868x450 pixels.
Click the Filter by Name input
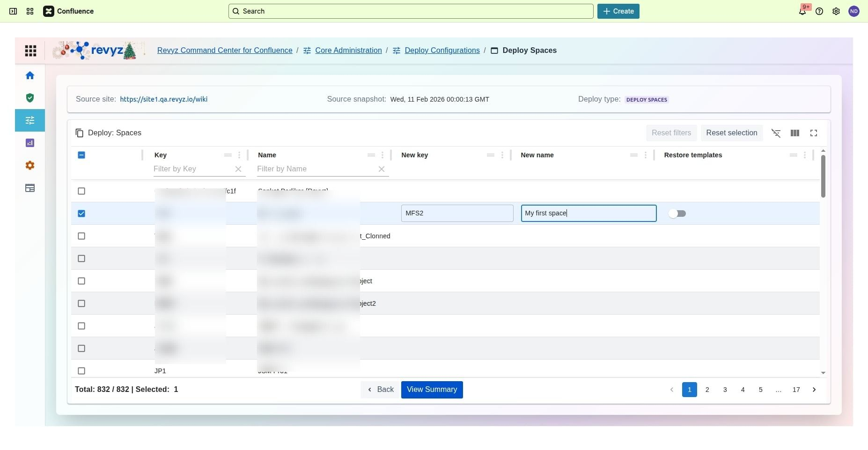coord(316,169)
